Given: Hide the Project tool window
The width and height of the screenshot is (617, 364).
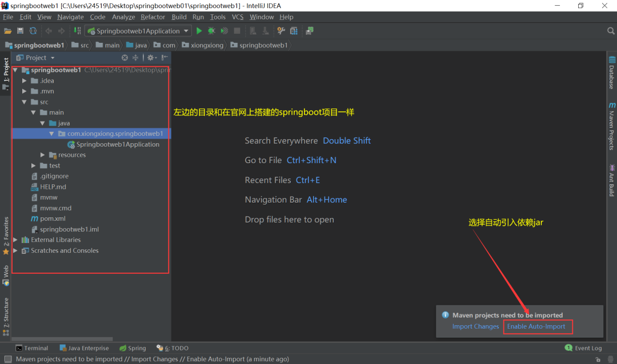Looking at the screenshot, I should [x=165, y=58].
